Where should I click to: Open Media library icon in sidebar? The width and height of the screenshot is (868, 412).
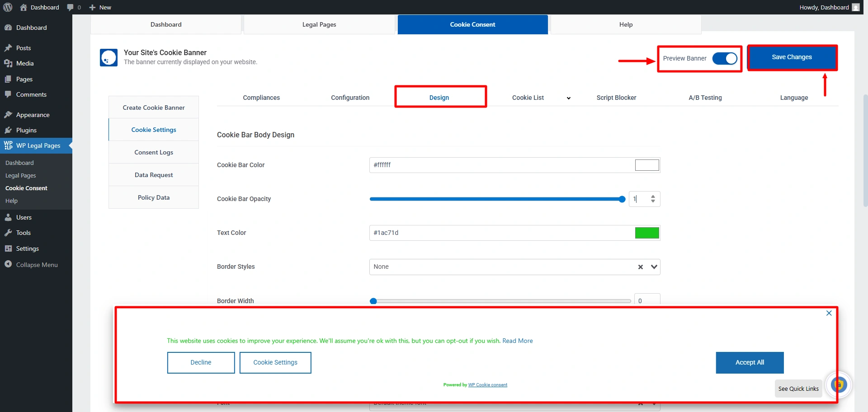pos(8,63)
